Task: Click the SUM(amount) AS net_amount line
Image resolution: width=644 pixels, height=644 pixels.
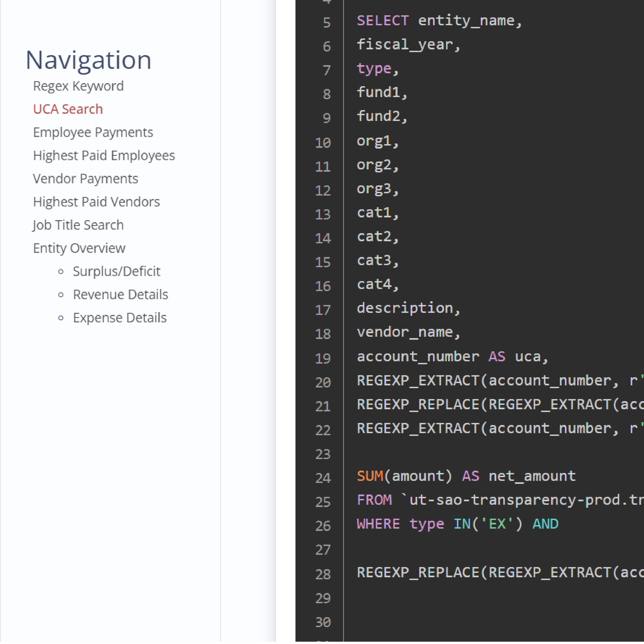Action: point(466,476)
